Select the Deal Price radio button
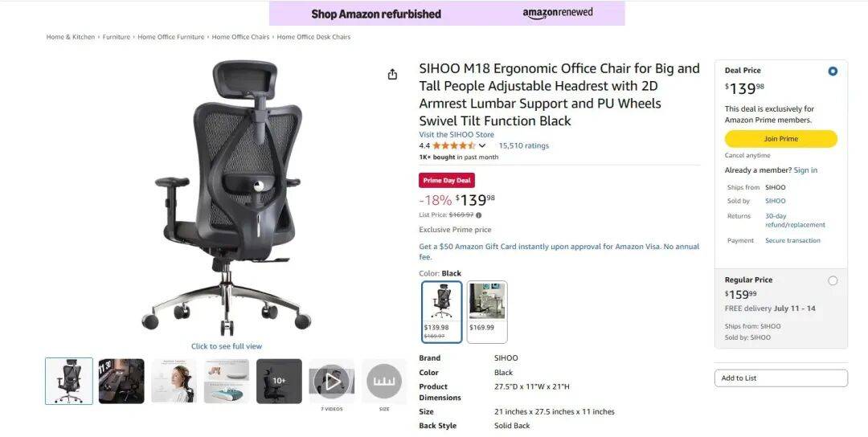 [x=833, y=71]
